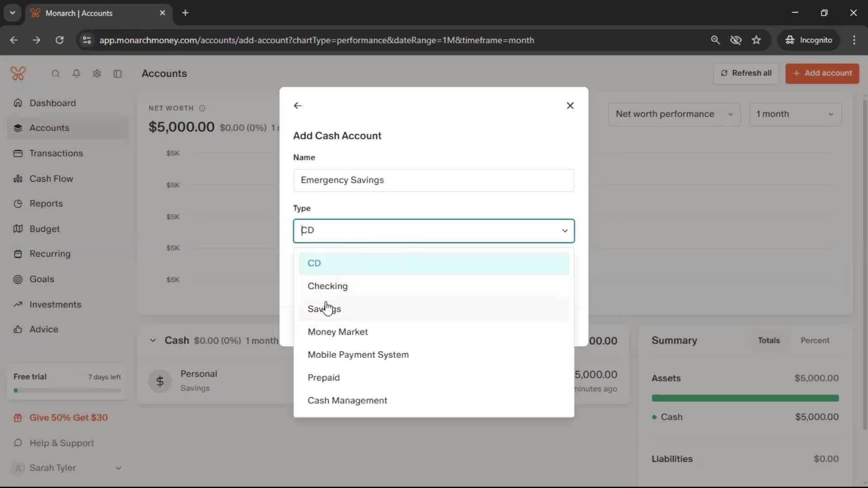The image size is (868, 488).
Task: Click the Name field containing Emergency Savings
Action: pos(433,180)
